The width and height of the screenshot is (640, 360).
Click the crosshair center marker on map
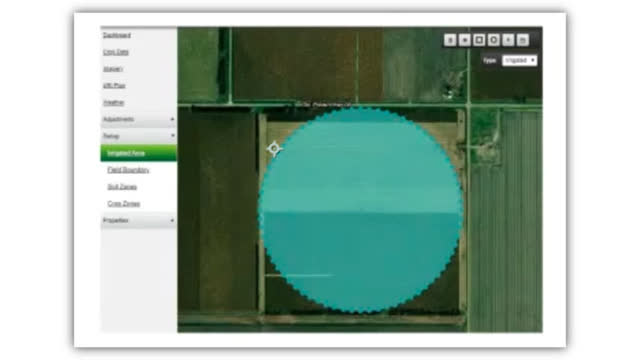tap(274, 149)
